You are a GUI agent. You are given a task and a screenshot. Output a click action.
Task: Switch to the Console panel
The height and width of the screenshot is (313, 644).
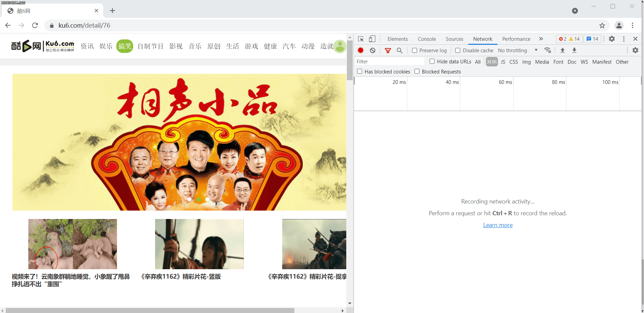click(x=427, y=39)
